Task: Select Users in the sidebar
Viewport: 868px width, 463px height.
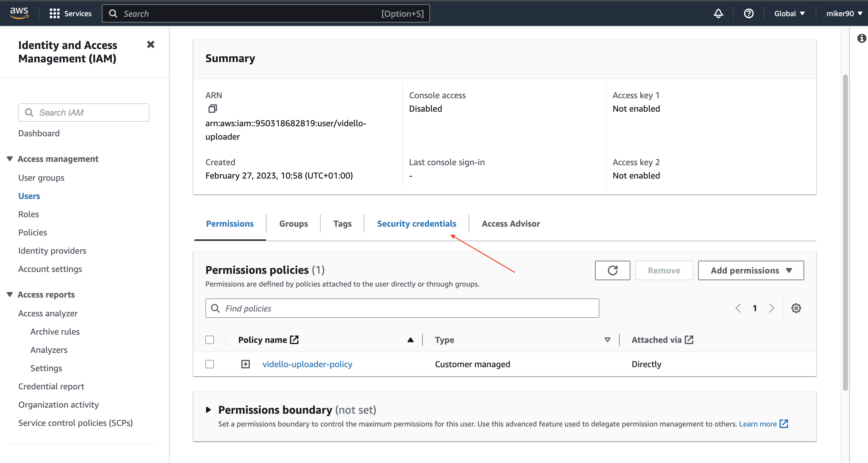Action: coord(29,196)
